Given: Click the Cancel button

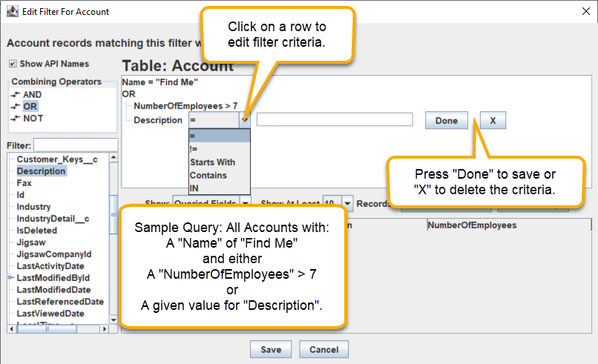Looking at the screenshot, I should coord(323,349).
